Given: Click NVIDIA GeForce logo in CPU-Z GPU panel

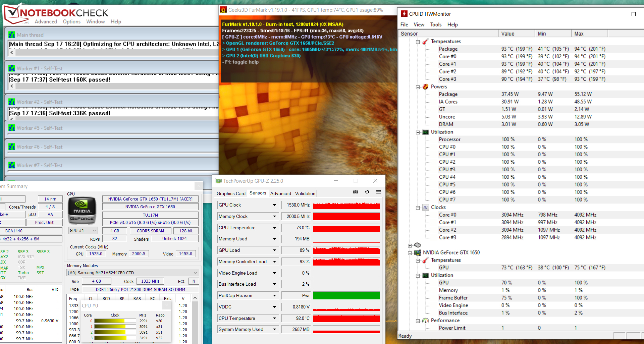Looking at the screenshot, I should 82,210.
